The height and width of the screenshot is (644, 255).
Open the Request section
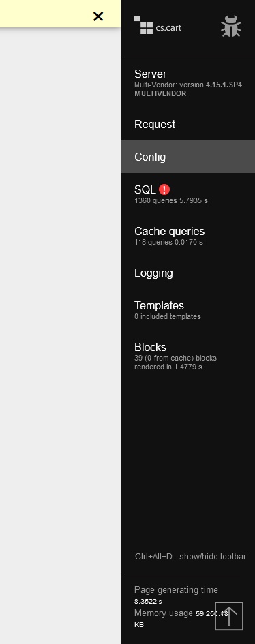187,124
